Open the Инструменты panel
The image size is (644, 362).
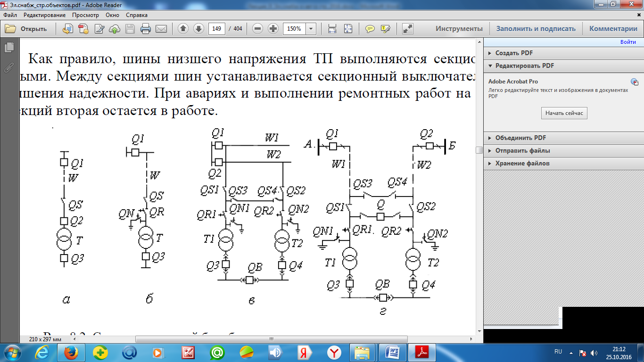click(x=459, y=29)
